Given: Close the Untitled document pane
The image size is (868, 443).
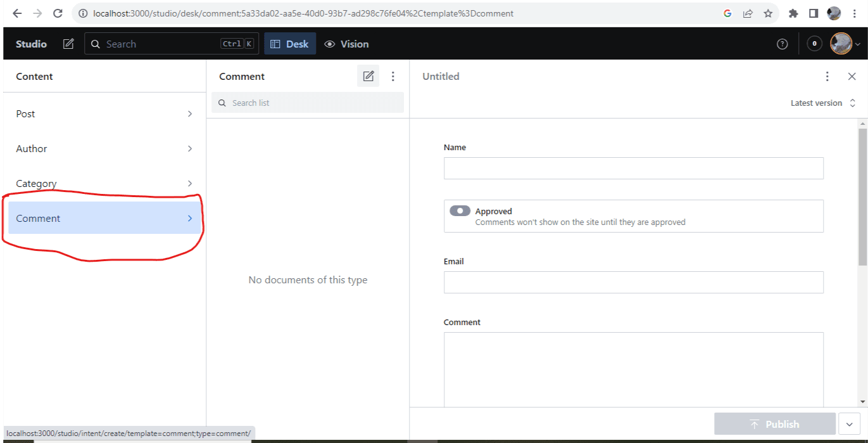Looking at the screenshot, I should (x=852, y=76).
